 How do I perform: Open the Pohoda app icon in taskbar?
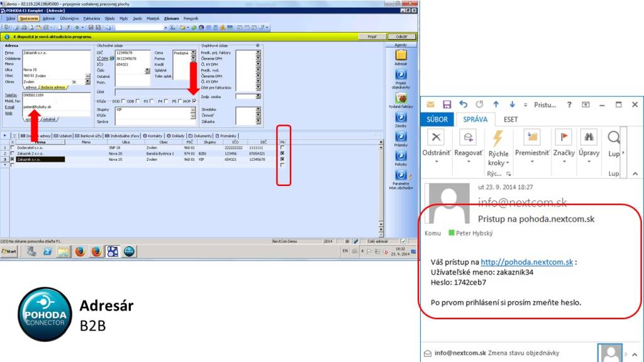pyautogui.click(x=113, y=251)
